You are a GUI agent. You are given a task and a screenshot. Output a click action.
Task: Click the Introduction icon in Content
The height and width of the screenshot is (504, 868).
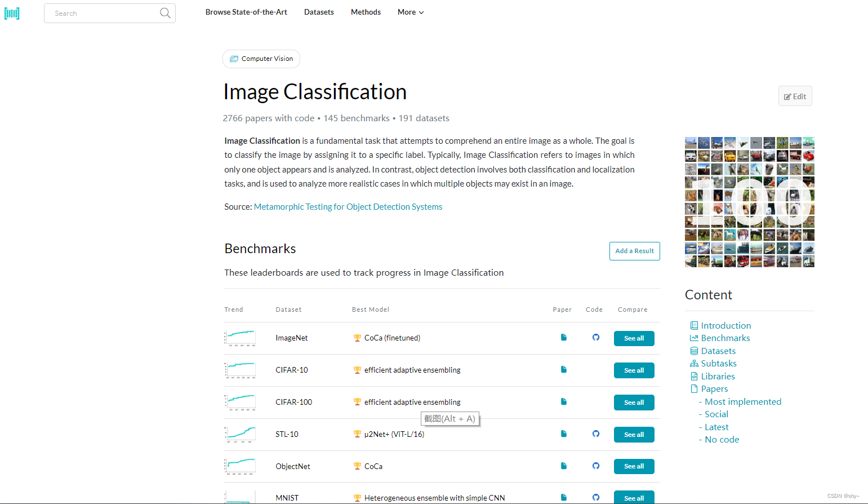click(694, 325)
